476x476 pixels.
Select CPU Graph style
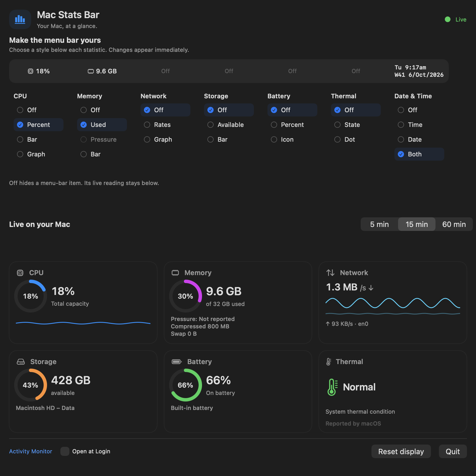tap(39, 154)
